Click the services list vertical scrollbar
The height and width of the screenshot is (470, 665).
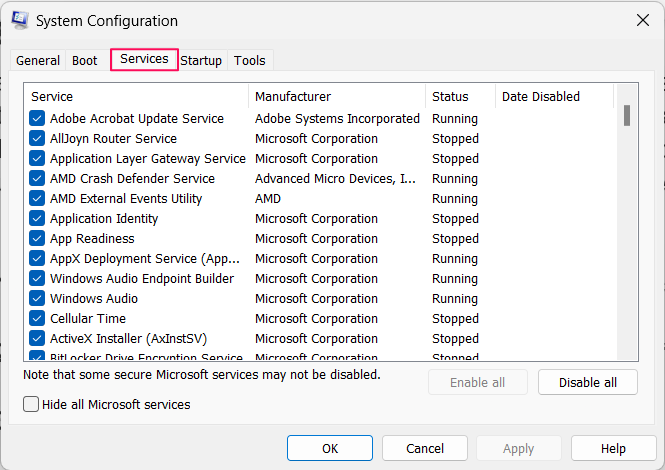pyautogui.click(x=627, y=230)
